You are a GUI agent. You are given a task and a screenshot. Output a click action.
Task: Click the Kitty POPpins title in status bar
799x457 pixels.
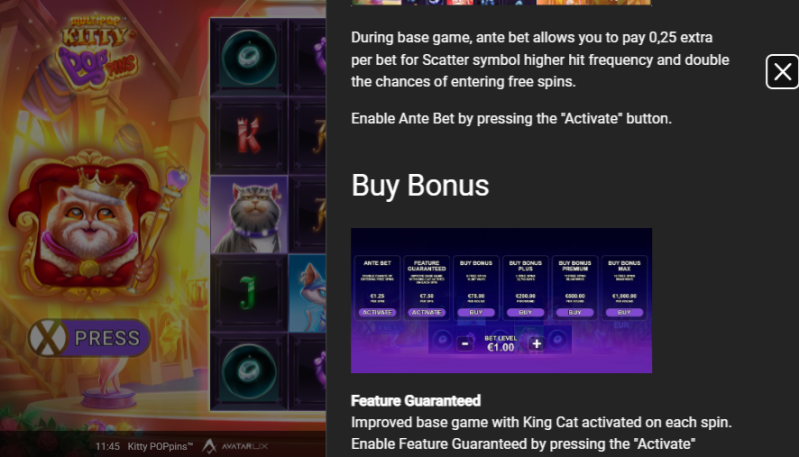click(160, 447)
